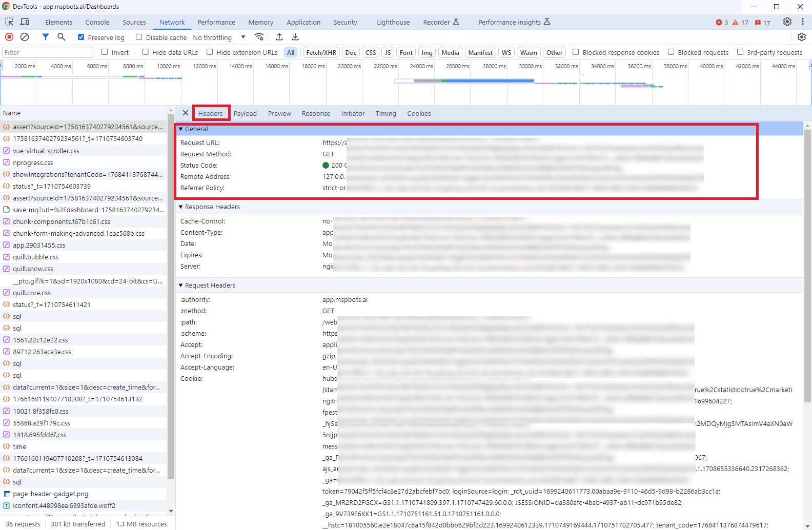Toggle device toolbar icon
Viewport: 812px width, 530px height.
pyautogui.click(x=25, y=22)
